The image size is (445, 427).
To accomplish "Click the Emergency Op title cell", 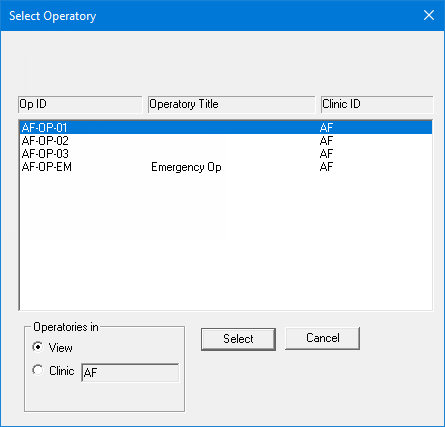I will [x=186, y=167].
